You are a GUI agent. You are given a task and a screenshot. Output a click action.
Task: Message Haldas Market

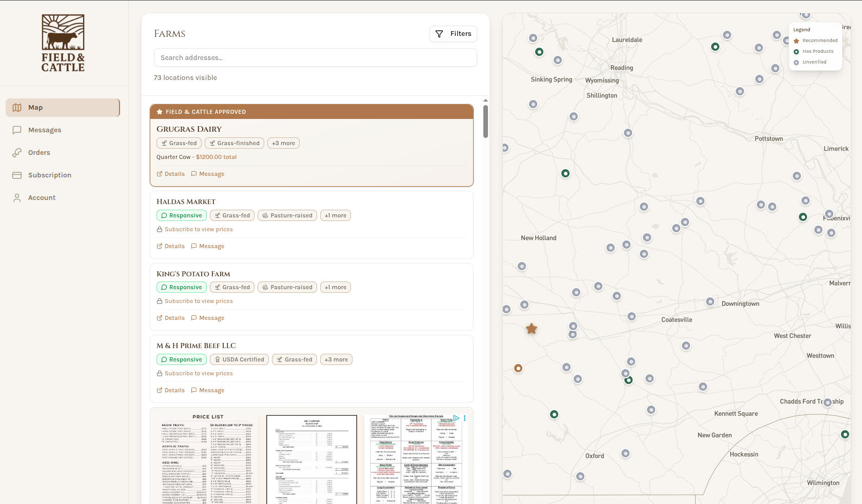point(208,246)
